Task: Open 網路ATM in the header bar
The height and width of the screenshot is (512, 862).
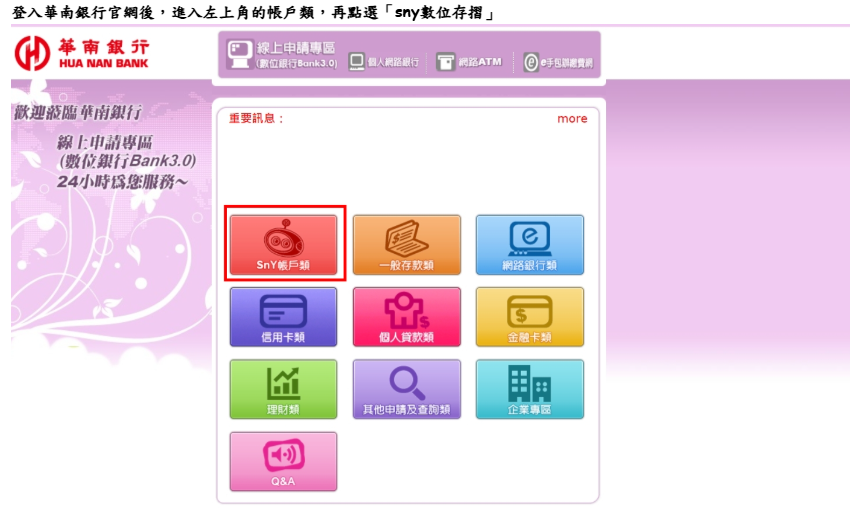Action: tap(469, 62)
